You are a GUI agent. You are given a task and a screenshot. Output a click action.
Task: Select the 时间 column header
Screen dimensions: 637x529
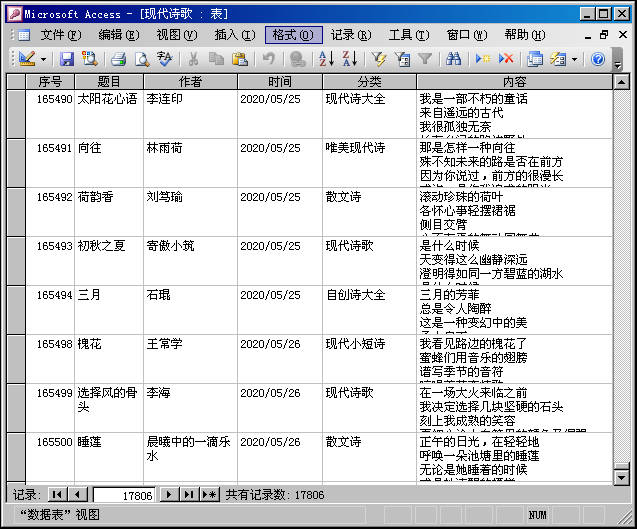point(280,82)
